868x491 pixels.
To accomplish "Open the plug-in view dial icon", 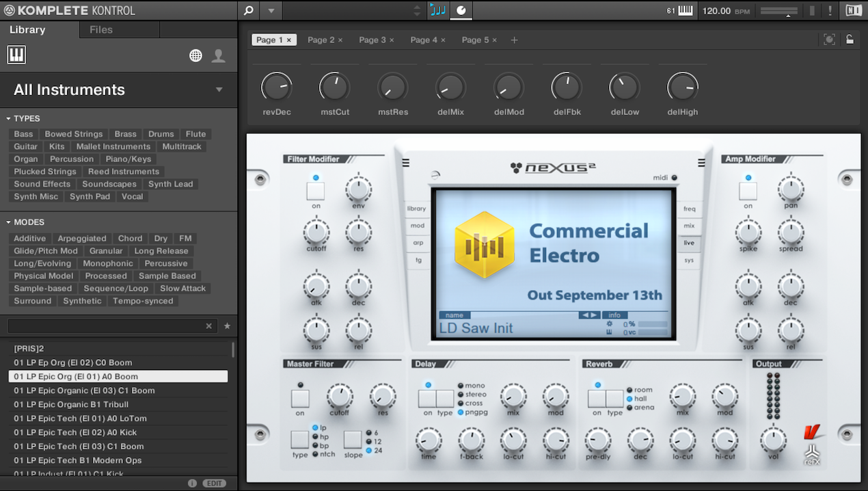I will coord(461,10).
